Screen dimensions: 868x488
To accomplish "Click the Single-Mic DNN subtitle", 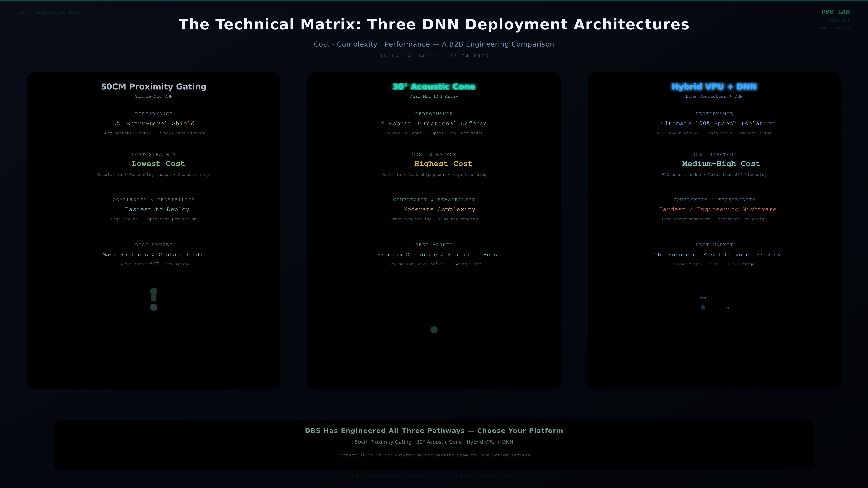I will (154, 96).
